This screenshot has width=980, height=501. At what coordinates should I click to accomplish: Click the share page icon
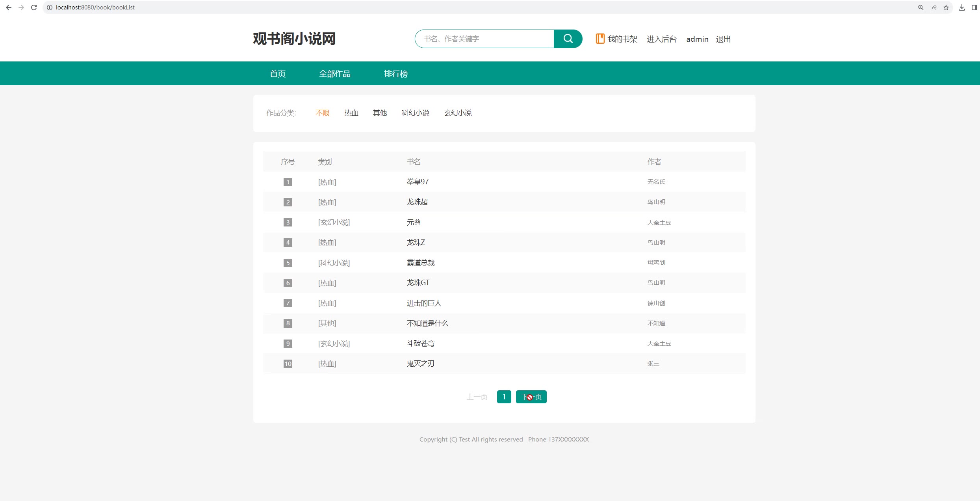click(934, 7)
